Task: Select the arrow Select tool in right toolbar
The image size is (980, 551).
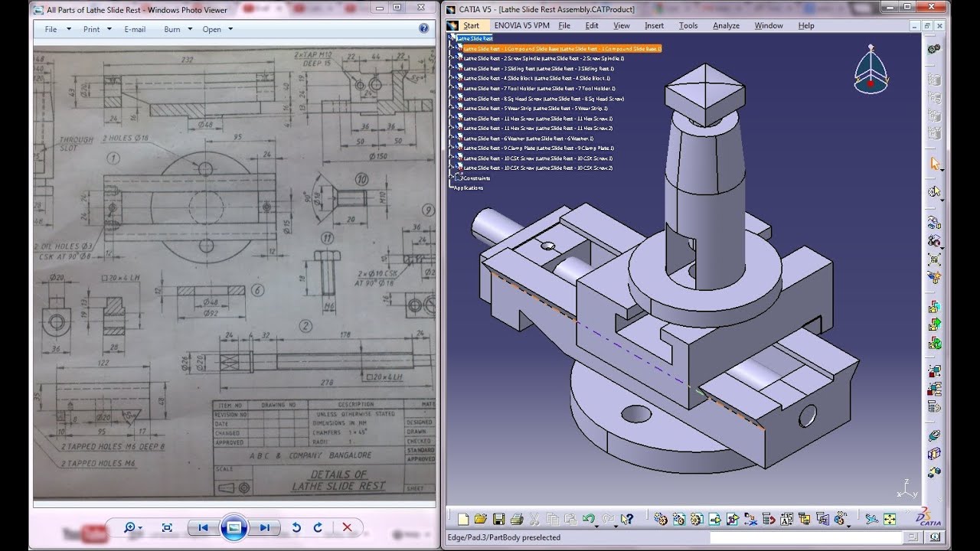Action: pyautogui.click(x=934, y=164)
